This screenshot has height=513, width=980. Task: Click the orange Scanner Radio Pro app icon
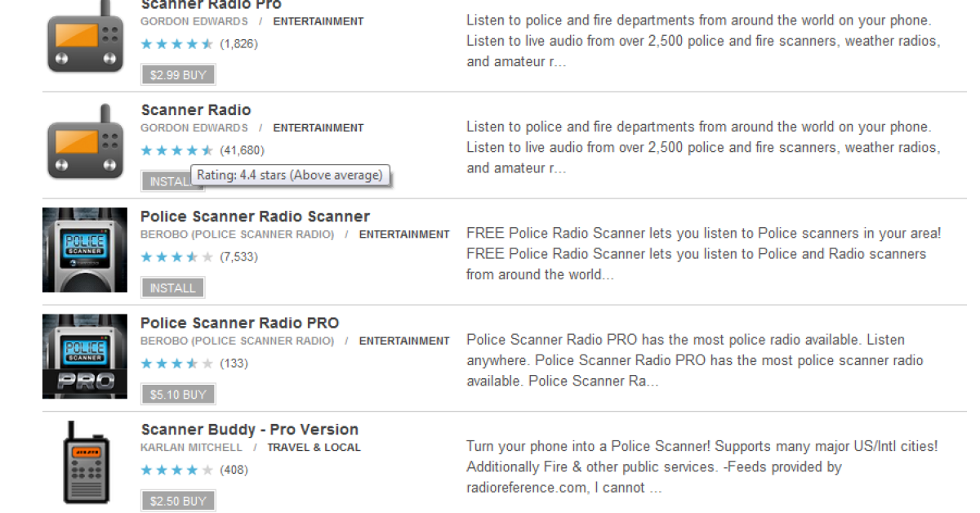[x=85, y=37]
